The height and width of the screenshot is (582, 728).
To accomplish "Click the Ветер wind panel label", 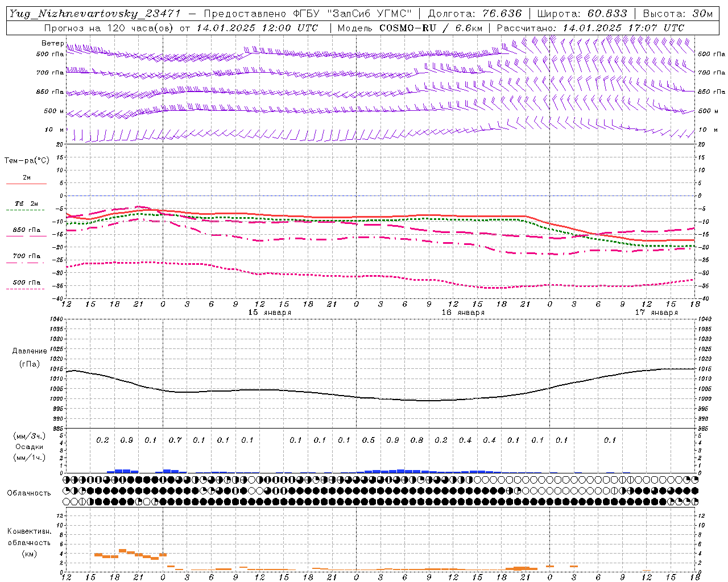I will coord(52,43).
